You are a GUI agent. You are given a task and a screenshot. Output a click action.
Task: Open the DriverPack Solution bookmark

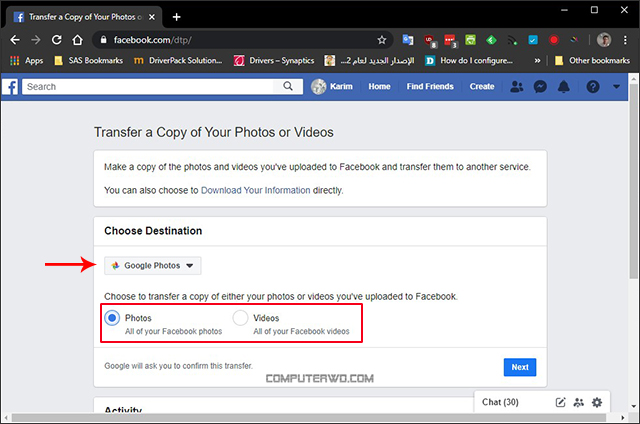178,61
